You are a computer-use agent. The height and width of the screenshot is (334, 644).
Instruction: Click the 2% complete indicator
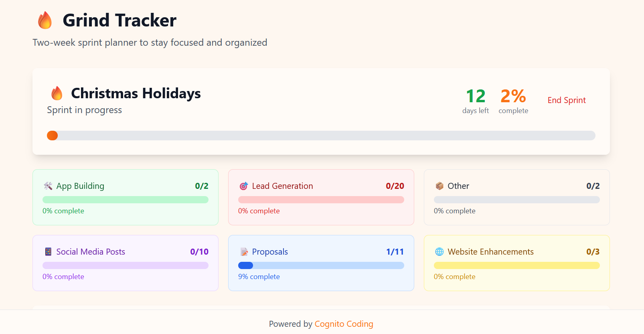pyautogui.click(x=513, y=100)
